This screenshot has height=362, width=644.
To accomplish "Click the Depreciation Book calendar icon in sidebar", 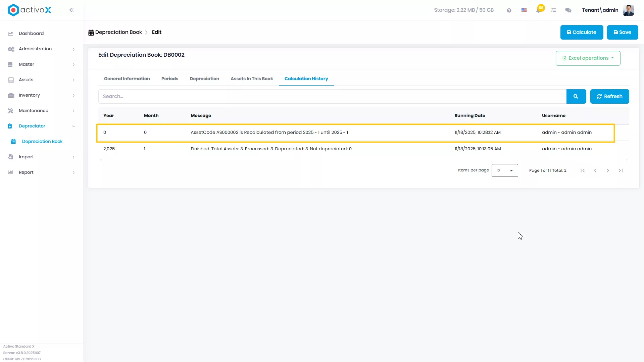I will point(13,142).
